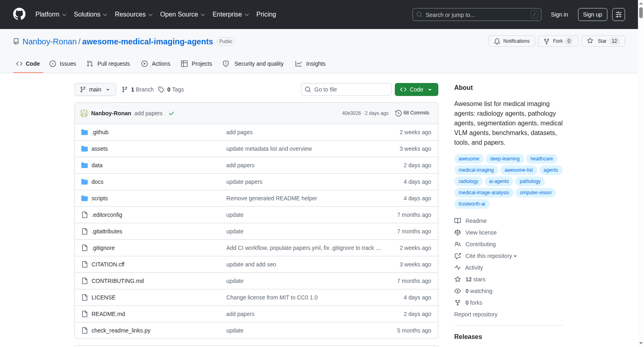Select the bell icon in Notifications
The width and height of the screenshot is (644, 347).
click(497, 41)
